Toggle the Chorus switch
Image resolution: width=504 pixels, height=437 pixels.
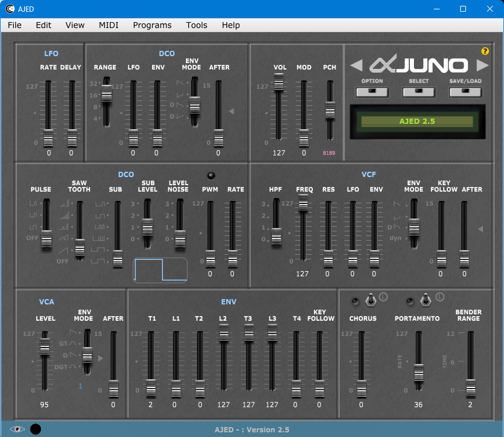[x=370, y=300]
